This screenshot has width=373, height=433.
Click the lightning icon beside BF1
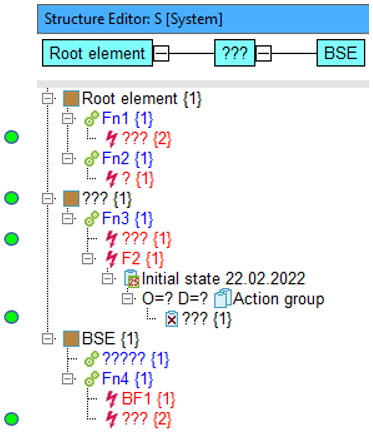pos(111,399)
